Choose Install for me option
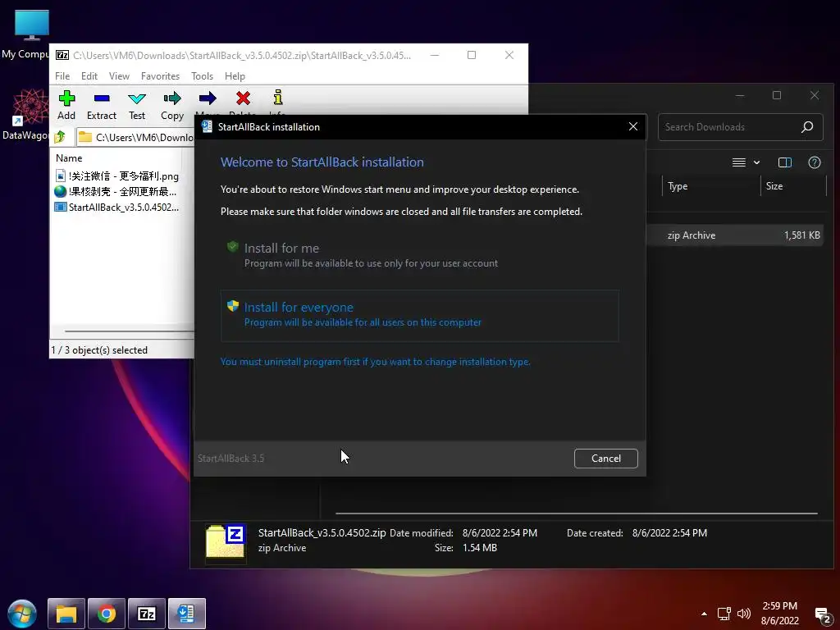The image size is (840, 630). point(419,254)
